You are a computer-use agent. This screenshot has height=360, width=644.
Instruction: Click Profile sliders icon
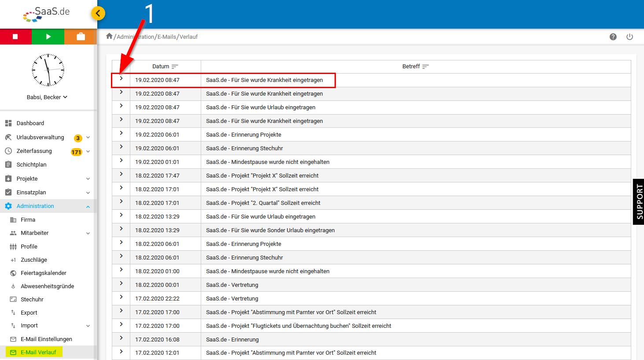[13, 247]
